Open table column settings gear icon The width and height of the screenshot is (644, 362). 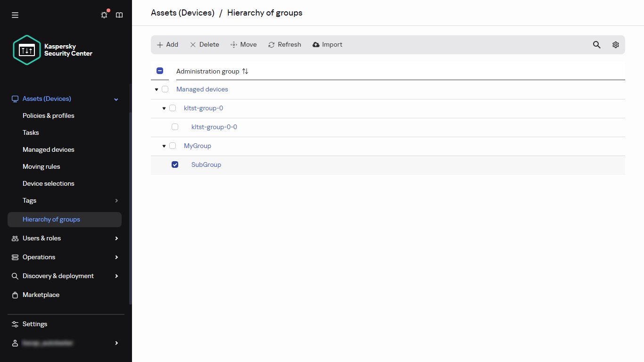coord(615,45)
